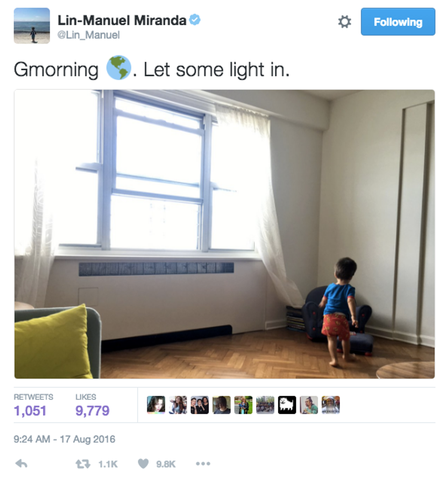448x486 pixels.
Task: Toggle the blue Following button
Action: coord(398,22)
